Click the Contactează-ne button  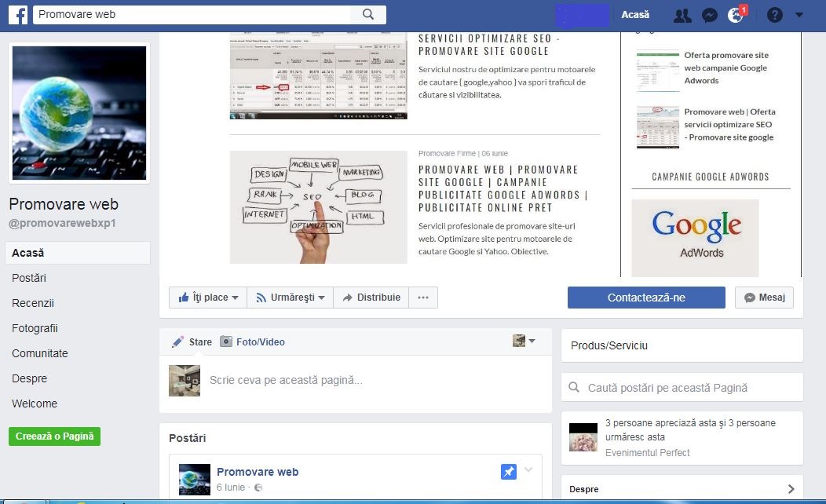pos(646,298)
